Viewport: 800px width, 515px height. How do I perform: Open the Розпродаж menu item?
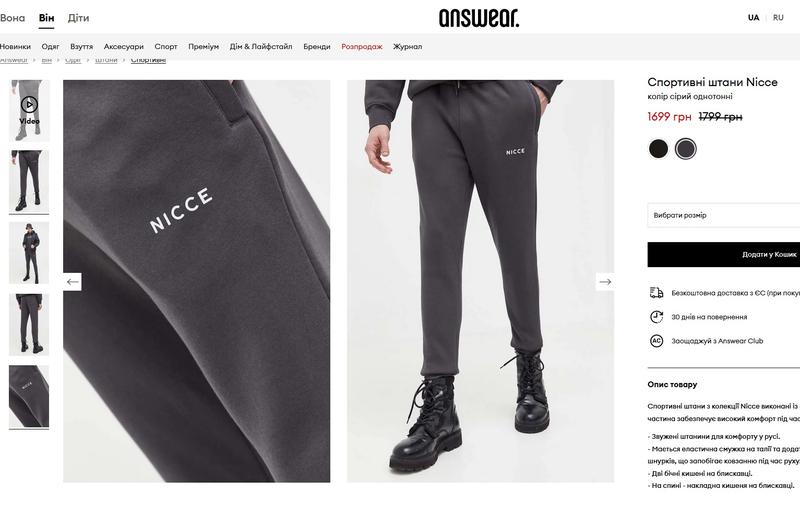point(362,46)
